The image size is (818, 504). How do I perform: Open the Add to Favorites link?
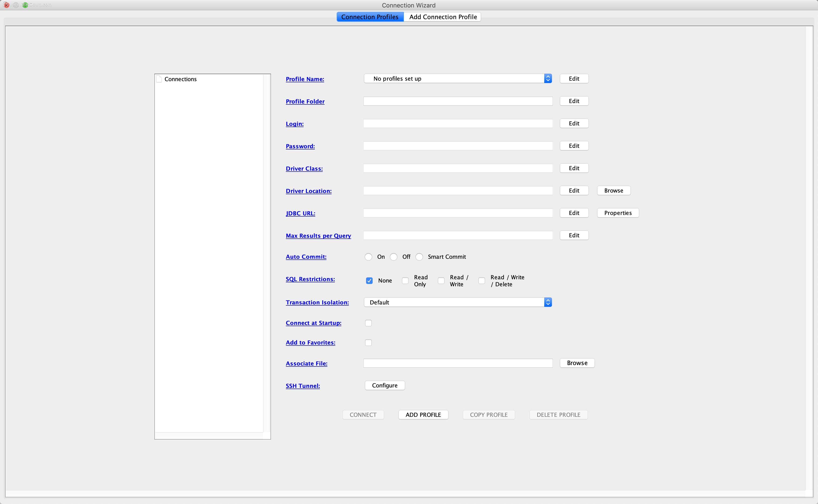[310, 343]
